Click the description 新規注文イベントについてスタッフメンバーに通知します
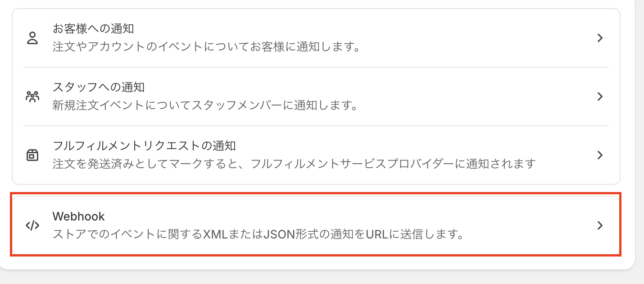644x284 pixels. (x=205, y=105)
